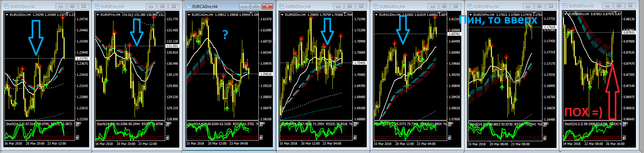Close the EURNZDm,H4 chart window
Screen dimensions: 644x153
click(361, 6)
